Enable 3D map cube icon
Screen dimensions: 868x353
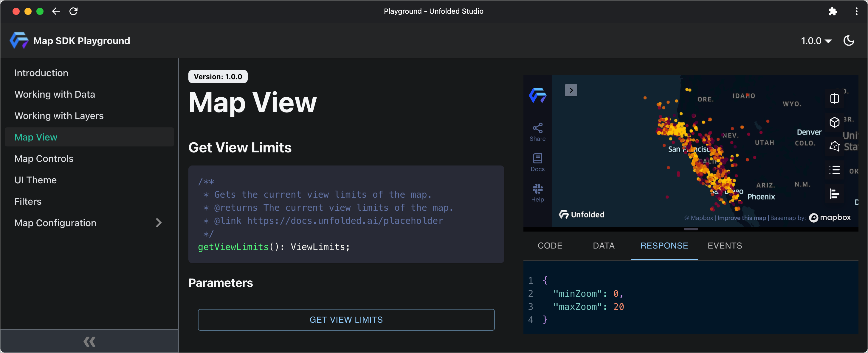coord(834,122)
